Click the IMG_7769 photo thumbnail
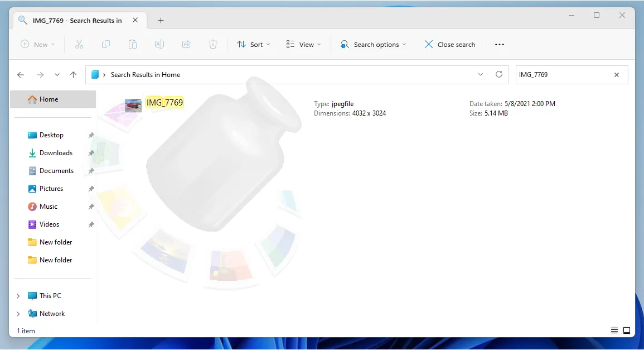 tap(133, 106)
